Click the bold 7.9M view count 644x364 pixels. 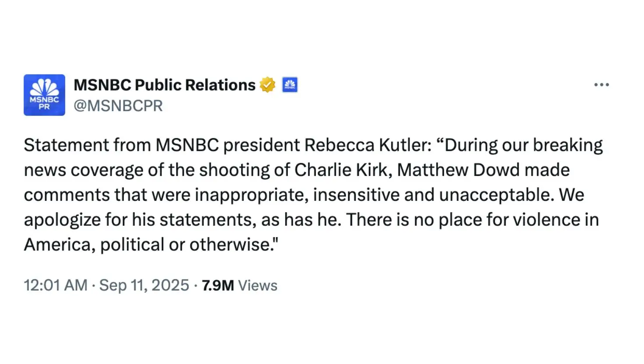[217, 285]
